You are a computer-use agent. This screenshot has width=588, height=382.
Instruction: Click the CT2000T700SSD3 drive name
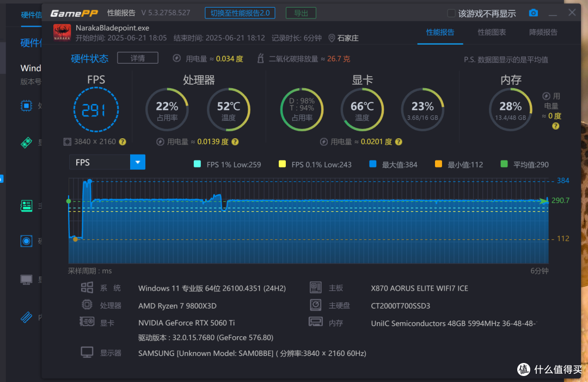[x=400, y=306]
